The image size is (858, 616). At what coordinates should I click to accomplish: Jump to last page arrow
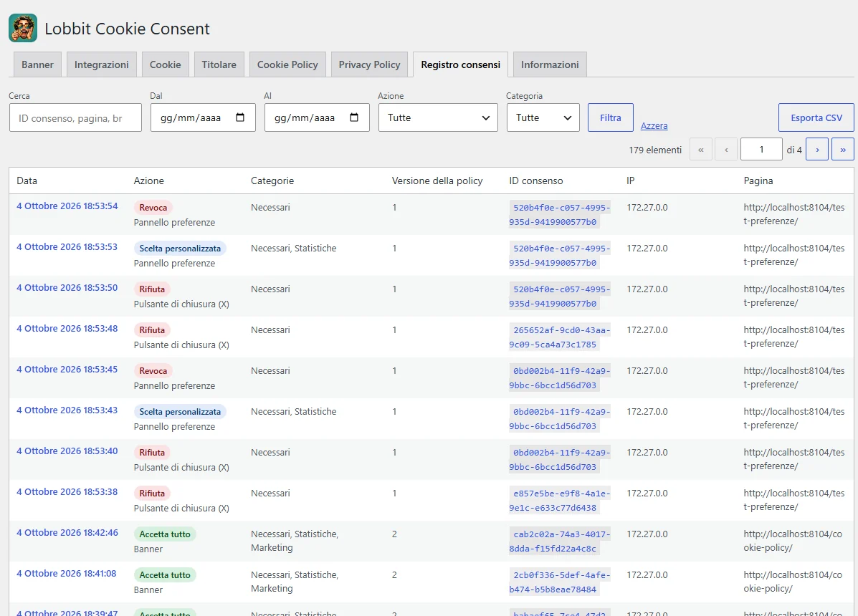[843, 149]
